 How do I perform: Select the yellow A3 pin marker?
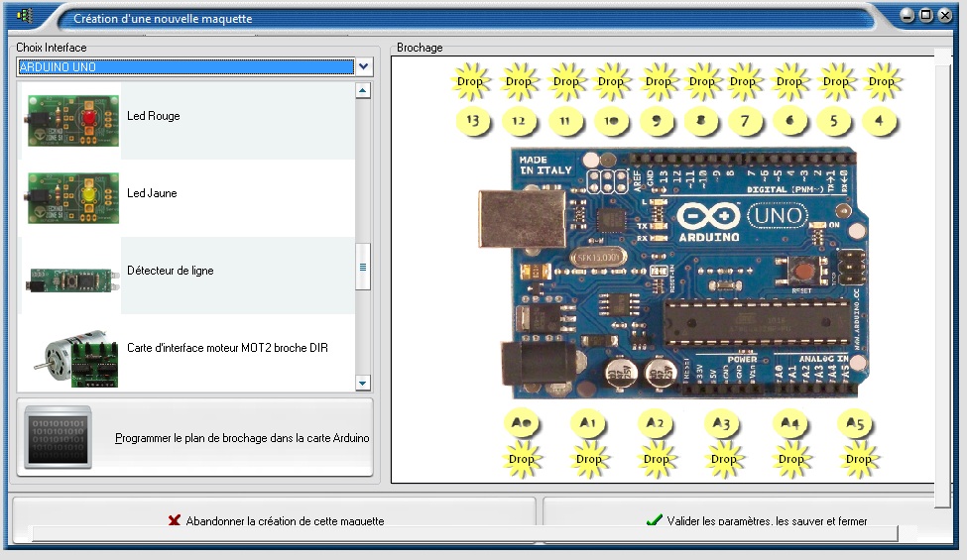coord(723,424)
